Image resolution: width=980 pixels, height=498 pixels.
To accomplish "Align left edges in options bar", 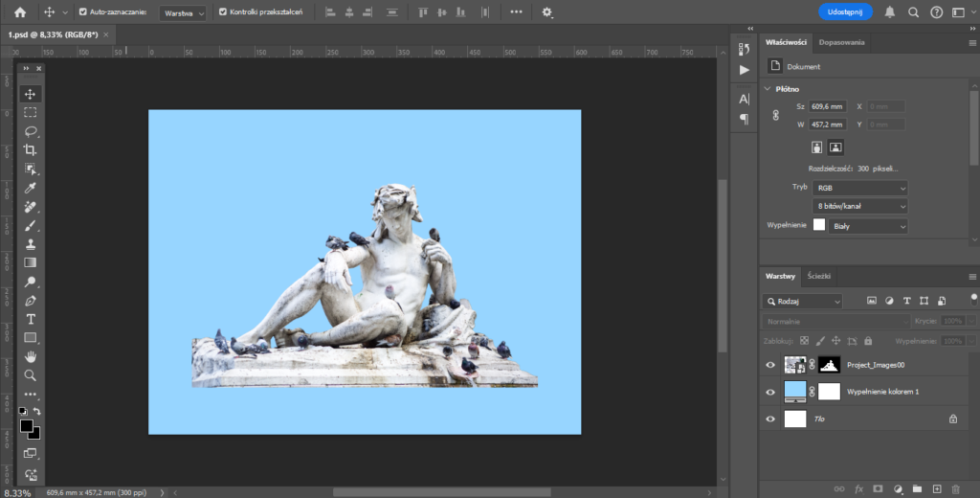I will point(330,11).
